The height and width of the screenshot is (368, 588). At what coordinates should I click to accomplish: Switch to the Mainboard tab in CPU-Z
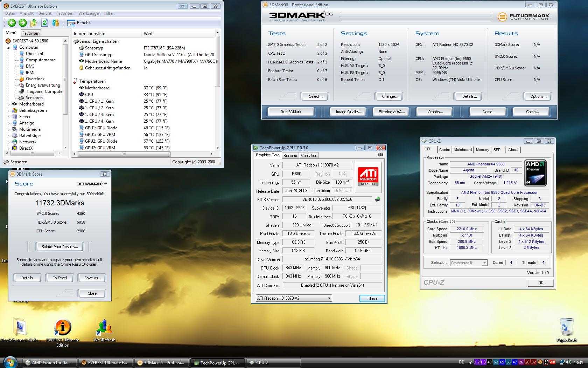tap(463, 150)
